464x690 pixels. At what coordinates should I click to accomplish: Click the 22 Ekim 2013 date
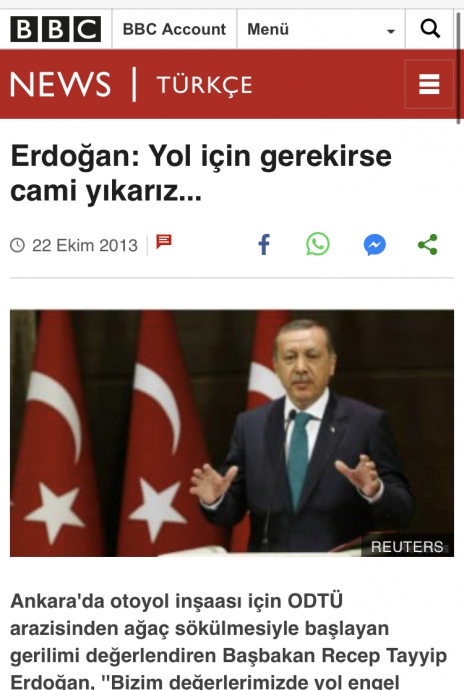coord(85,245)
